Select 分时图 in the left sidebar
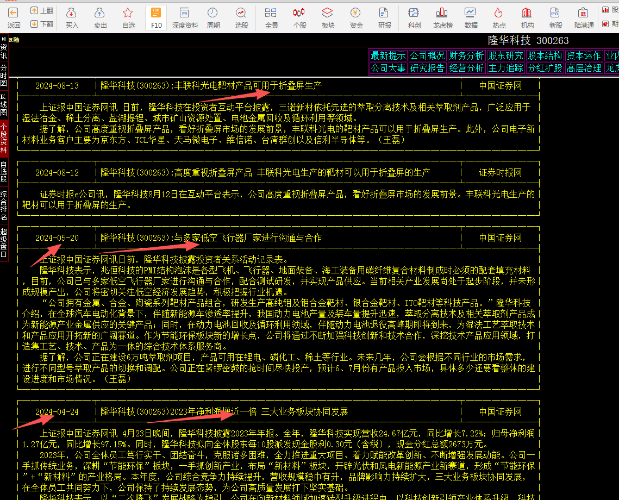Viewport: 619px width, 500px height. click(x=4, y=75)
